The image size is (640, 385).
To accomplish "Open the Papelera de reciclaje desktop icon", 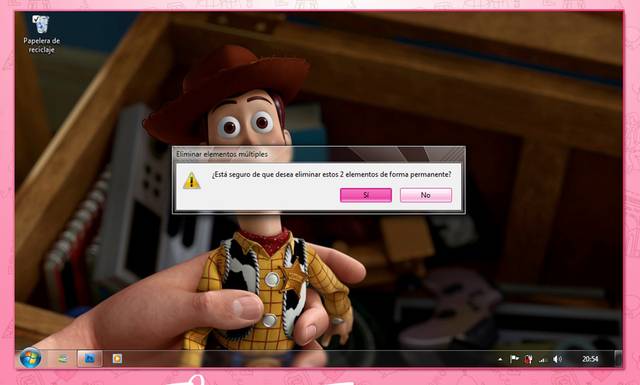I will (41, 25).
